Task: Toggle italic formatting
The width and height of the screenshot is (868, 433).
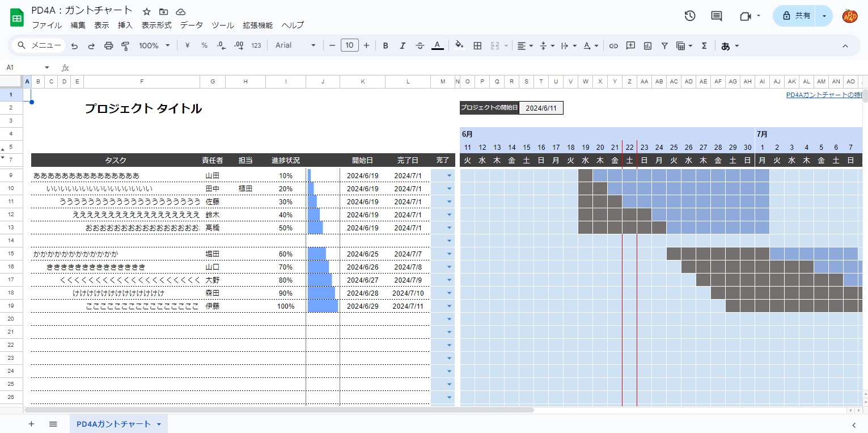Action: (403, 46)
